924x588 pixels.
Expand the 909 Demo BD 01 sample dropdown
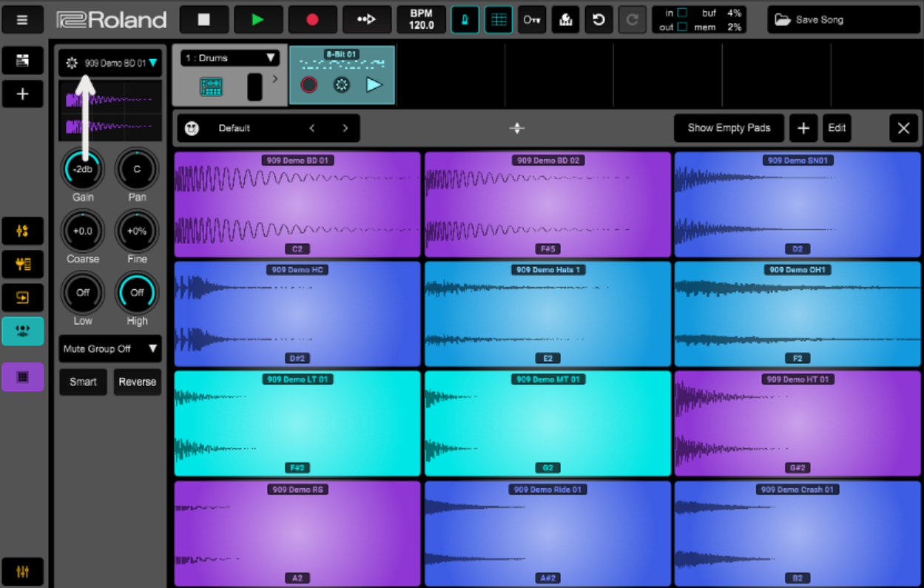point(152,64)
